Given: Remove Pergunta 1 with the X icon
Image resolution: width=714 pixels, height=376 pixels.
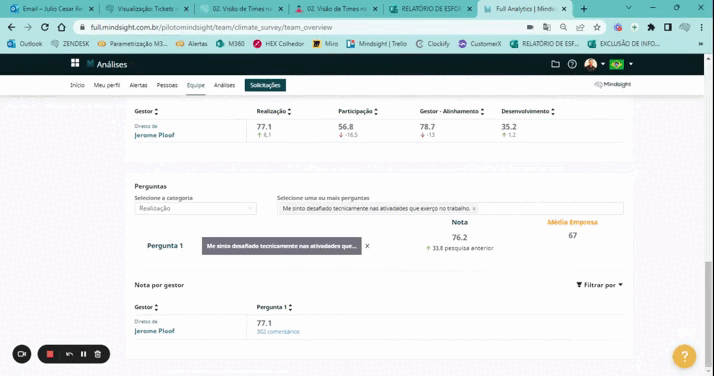Looking at the screenshot, I should [367, 246].
